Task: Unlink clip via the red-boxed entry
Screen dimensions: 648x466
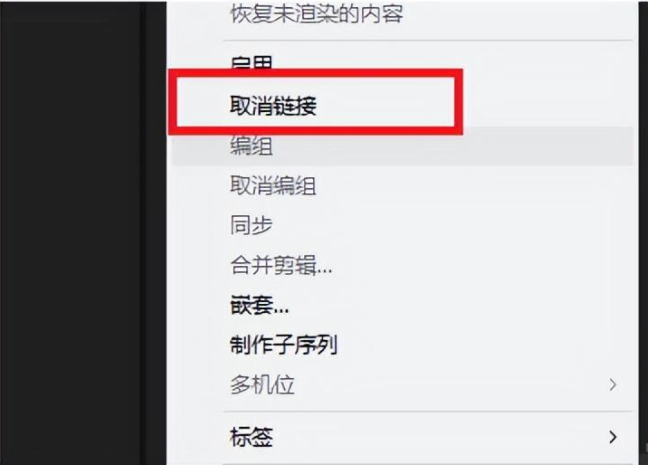Action: (273, 106)
